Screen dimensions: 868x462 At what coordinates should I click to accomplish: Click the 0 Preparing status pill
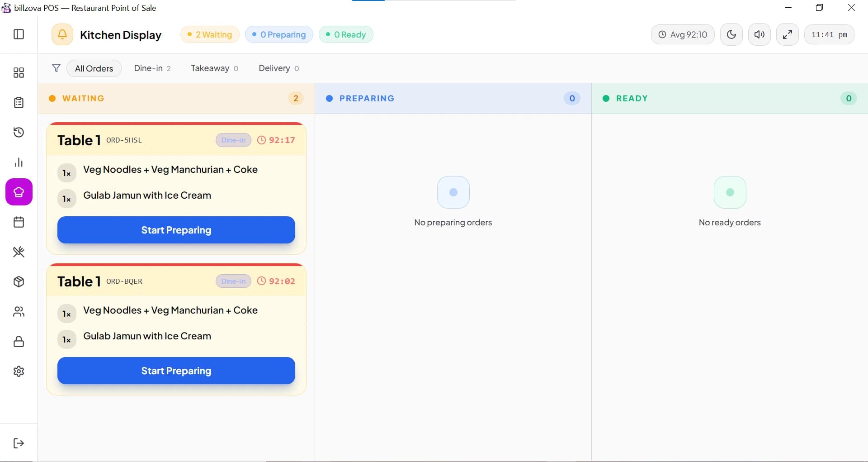(279, 34)
